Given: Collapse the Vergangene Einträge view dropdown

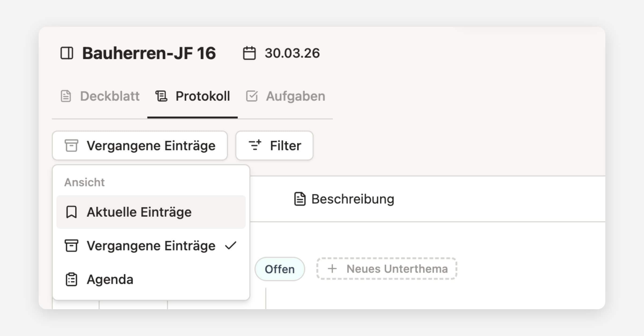Looking at the screenshot, I should pos(140,146).
